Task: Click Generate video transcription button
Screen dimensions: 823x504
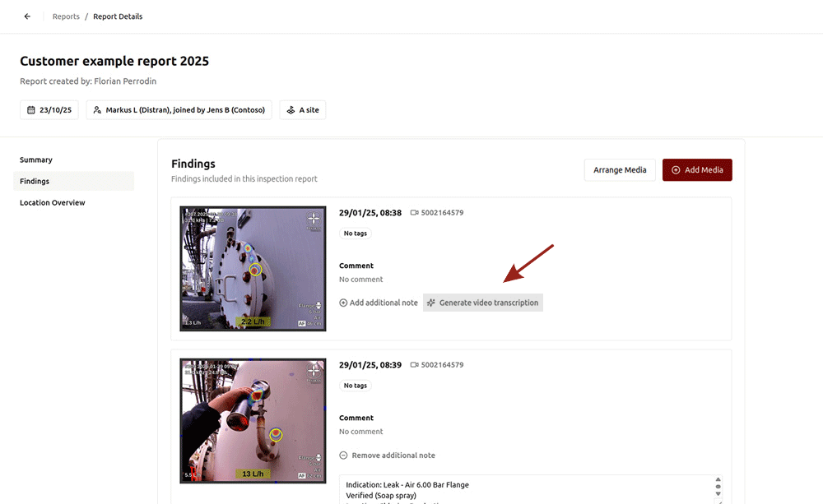Action: (x=483, y=303)
